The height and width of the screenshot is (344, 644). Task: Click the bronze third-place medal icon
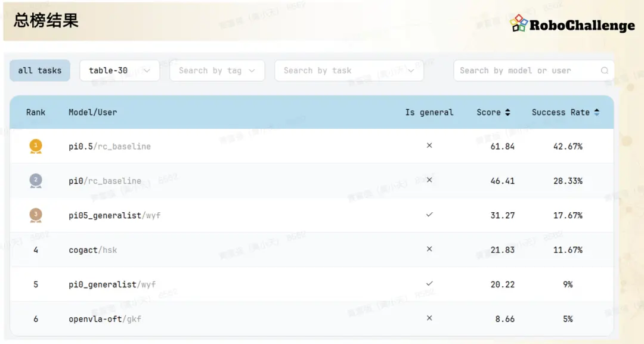point(36,215)
